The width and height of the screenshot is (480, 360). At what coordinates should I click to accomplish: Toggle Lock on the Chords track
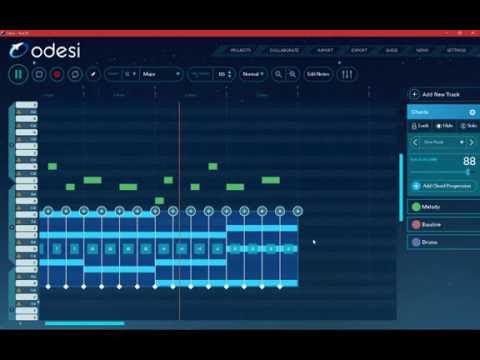pos(420,126)
